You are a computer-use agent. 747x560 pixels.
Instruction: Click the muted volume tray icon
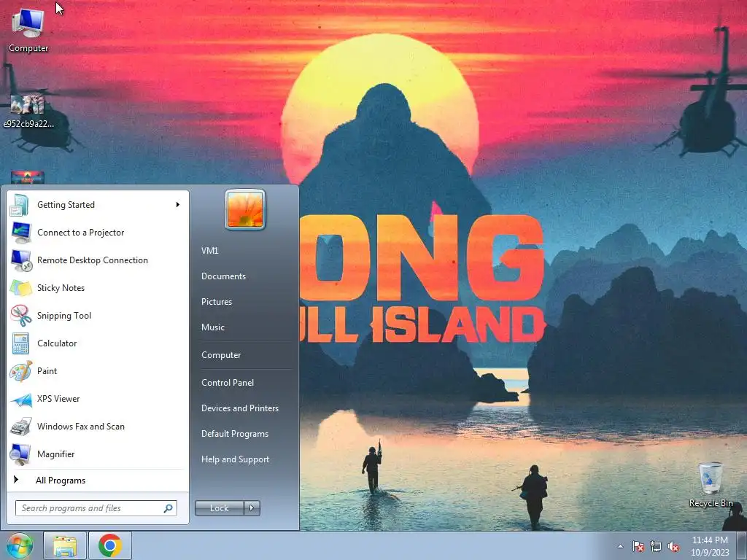tap(673, 546)
